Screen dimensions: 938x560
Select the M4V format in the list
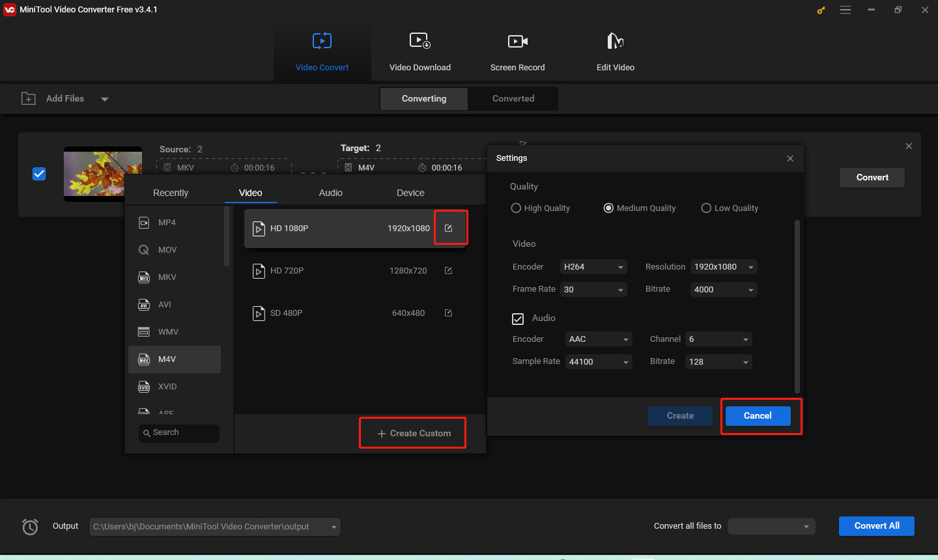point(175,359)
